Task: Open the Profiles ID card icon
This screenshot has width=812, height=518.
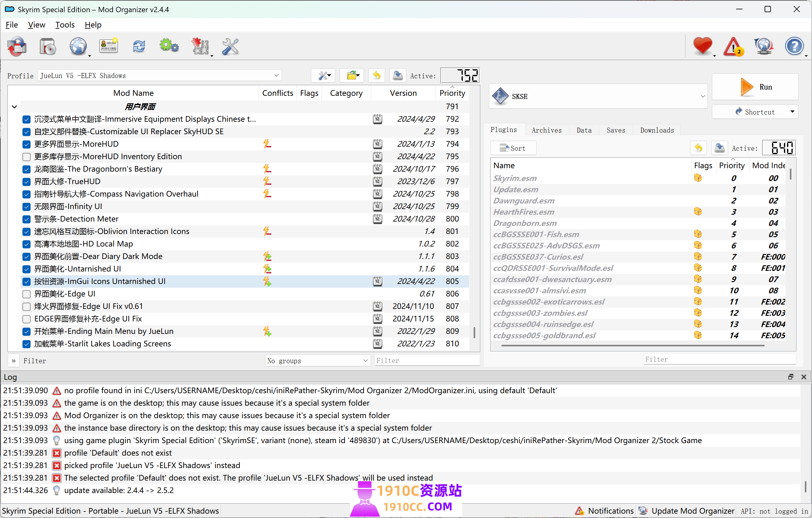Action: (109, 46)
